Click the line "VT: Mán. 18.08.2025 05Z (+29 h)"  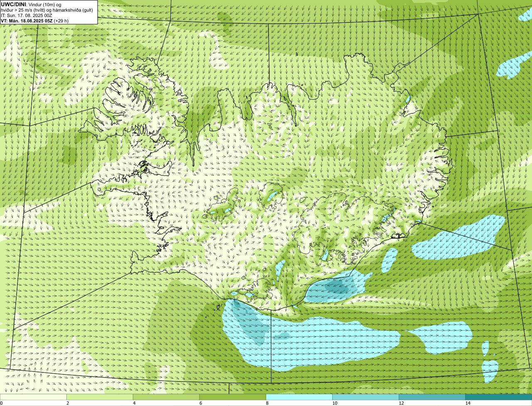pyautogui.click(x=34, y=20)
